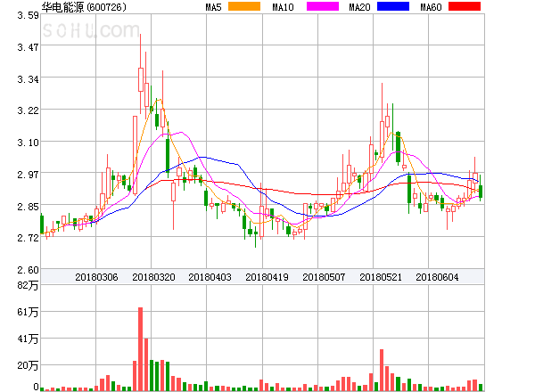This screenshot has height=392, width=535.
Task: Click the 20180604 date label
Action: (x=437, y=277)
